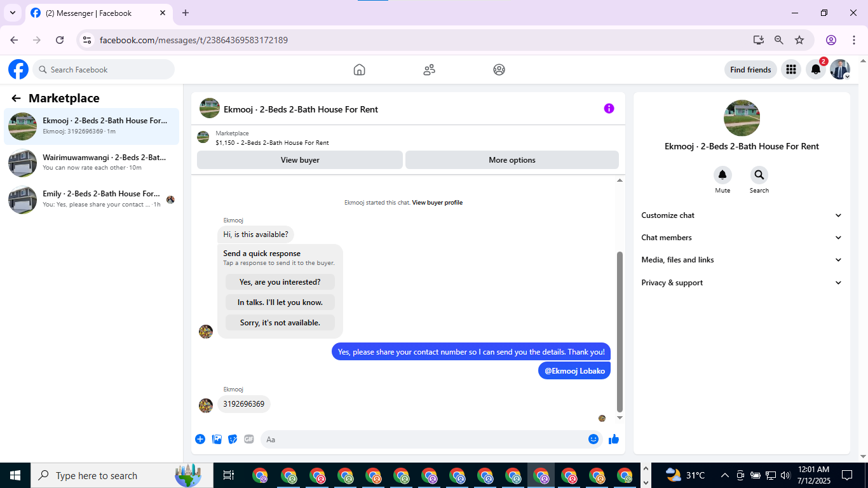The height and width of the screenshot is (488, 868).
Task: Click the chat message scrollbar thumb
Action: pos(620,332)
